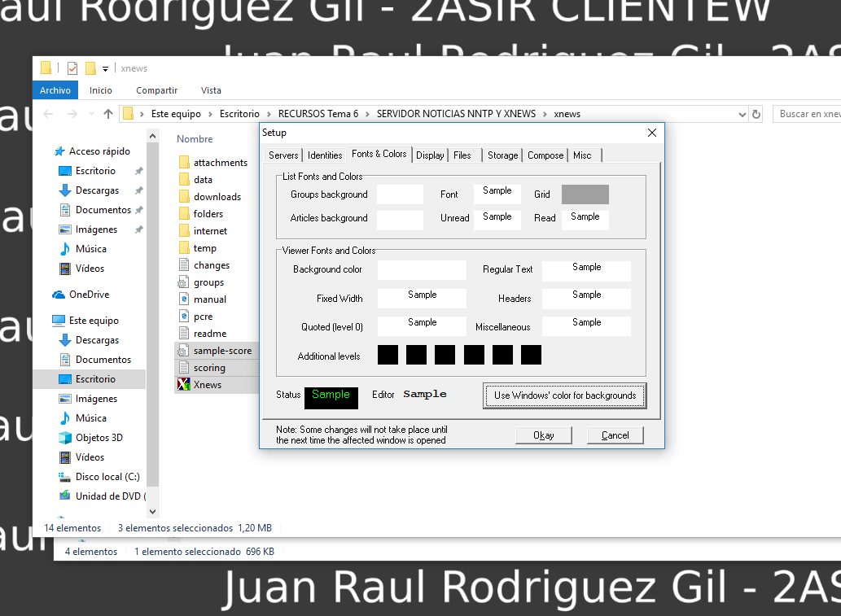Pick the Articles background color swatch

(x=400, y=221)
